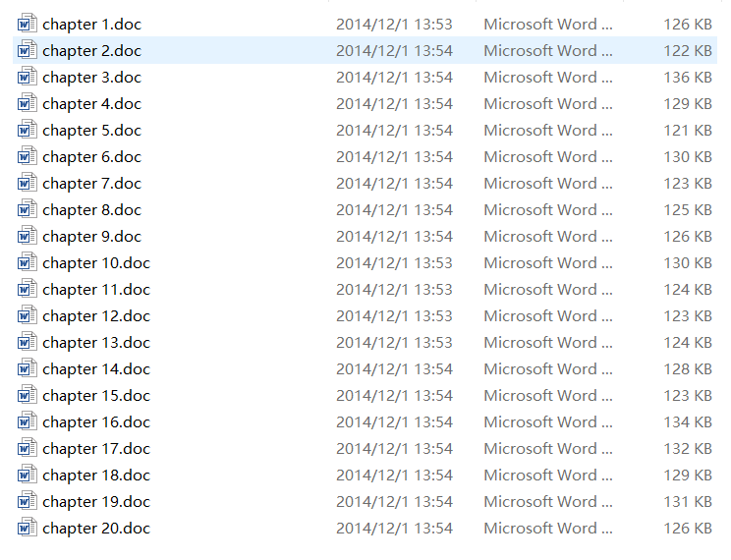
Task: Select the file name chapter 4.doc
Action: point(91,104)
